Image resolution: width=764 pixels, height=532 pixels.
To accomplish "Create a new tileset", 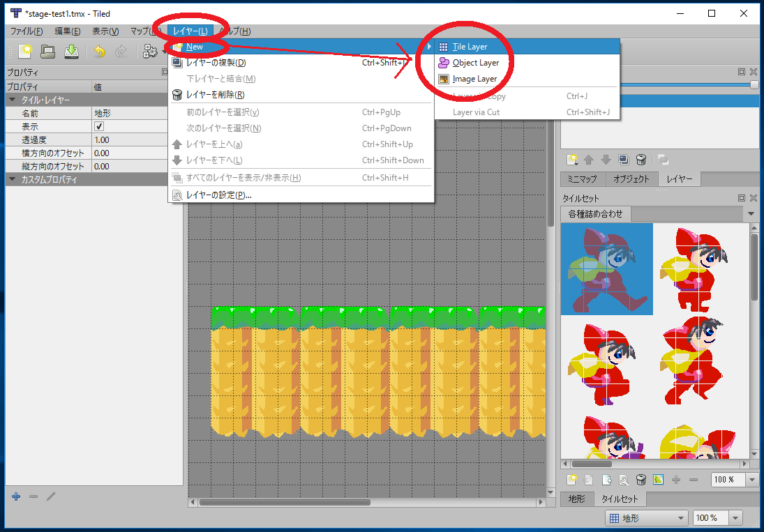I will point(572,480).
